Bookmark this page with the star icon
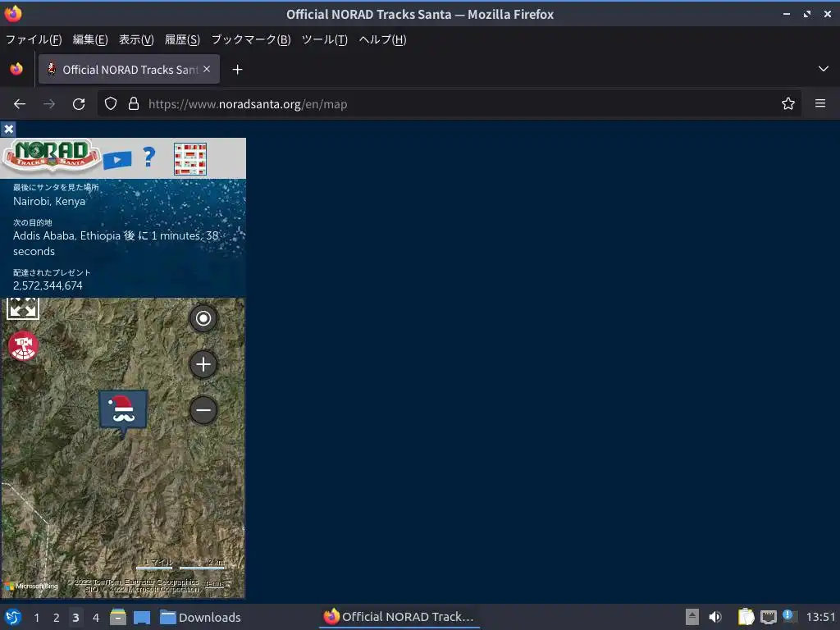The height and width of the screenshot is (630, 840). (787, 104)
